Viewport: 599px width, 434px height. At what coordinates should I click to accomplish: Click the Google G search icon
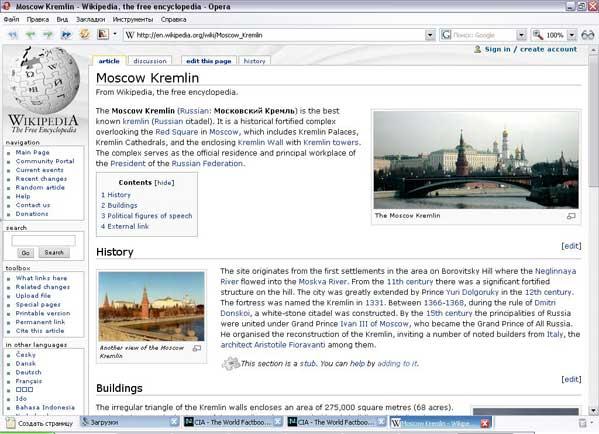click(446, 35)
